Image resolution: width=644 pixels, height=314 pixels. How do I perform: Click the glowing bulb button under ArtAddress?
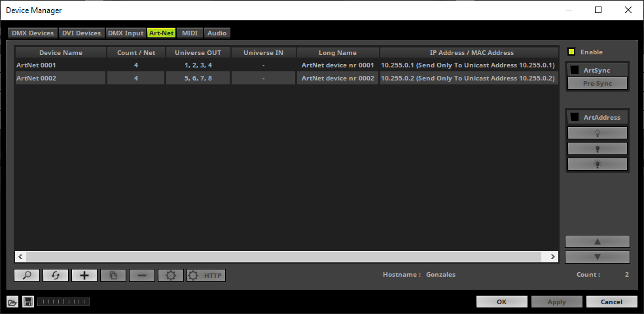tap(597, 164)
